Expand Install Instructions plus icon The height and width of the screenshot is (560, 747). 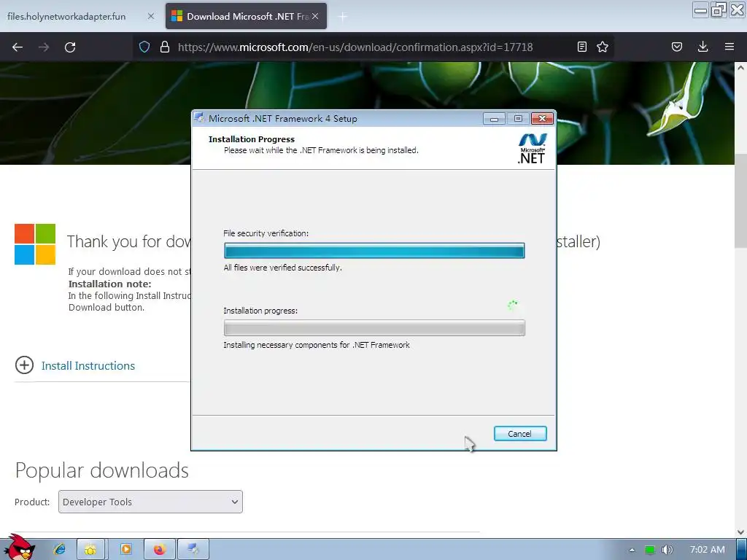(x=24, y=365)
